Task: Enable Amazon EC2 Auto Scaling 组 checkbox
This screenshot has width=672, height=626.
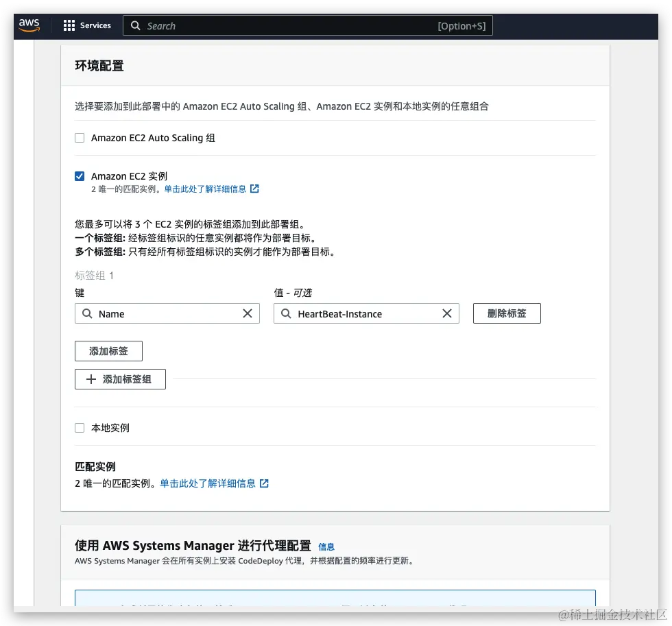Action: [80, 138]
